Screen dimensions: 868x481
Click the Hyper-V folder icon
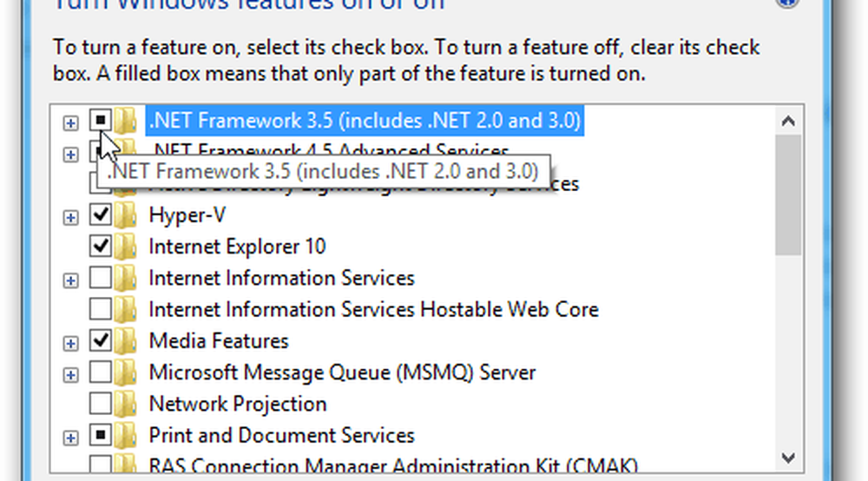click(x=126, y=214)
